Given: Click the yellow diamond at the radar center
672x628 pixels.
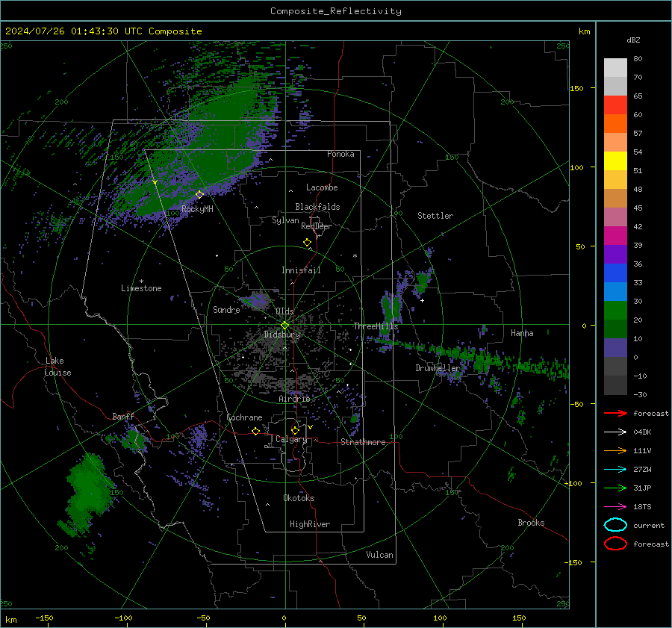Looking at the screenshot, I should (284, 326).
